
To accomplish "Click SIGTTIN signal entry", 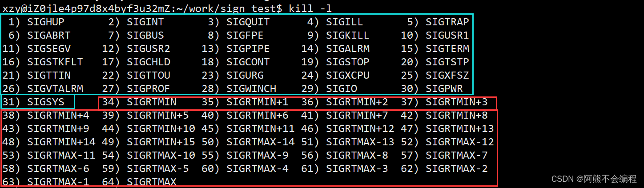I will pos(49,75).
